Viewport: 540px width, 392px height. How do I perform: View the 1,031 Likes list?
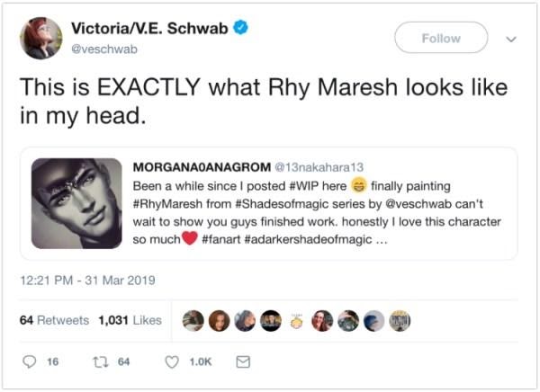pos(130,320)
